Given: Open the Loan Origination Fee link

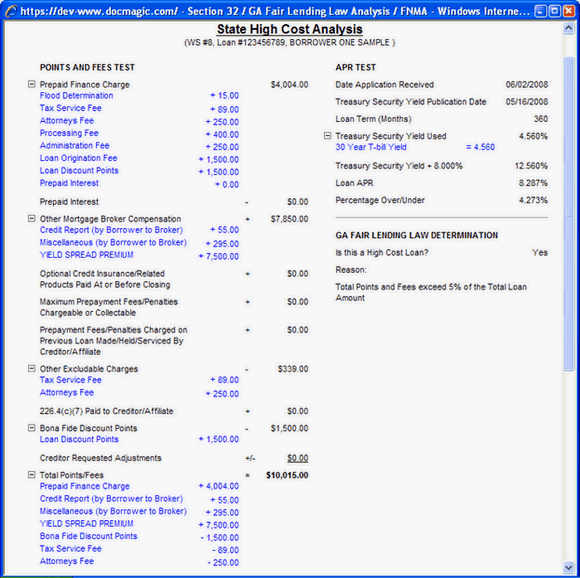Looking at the screenshot, I should pos(78,158).
